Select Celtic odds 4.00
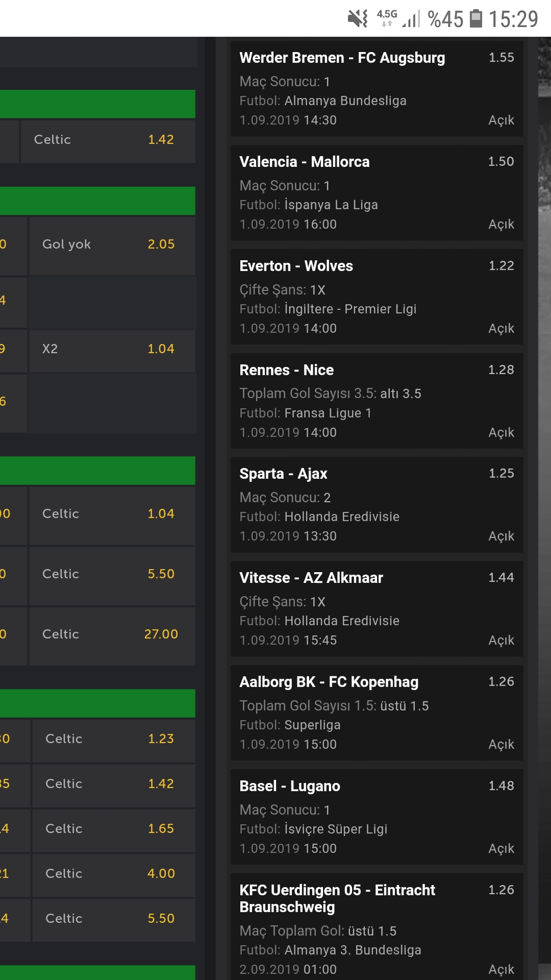Viewport: 551px width, 980px height. [114, 875]
